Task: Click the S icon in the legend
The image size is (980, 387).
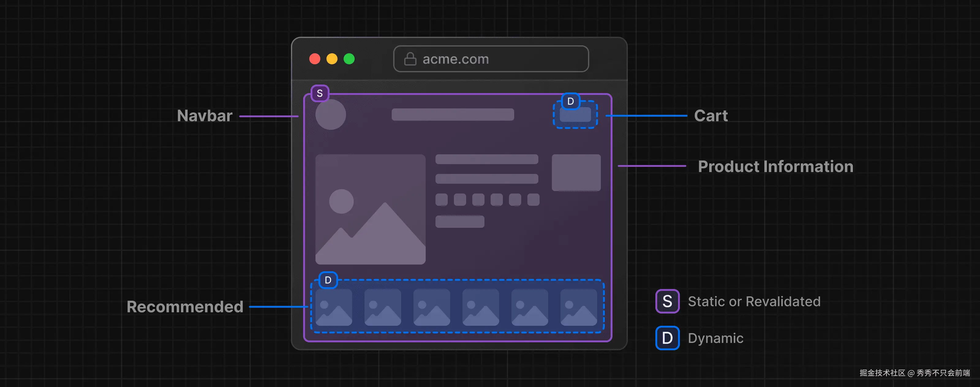Action: coord(667,302)
